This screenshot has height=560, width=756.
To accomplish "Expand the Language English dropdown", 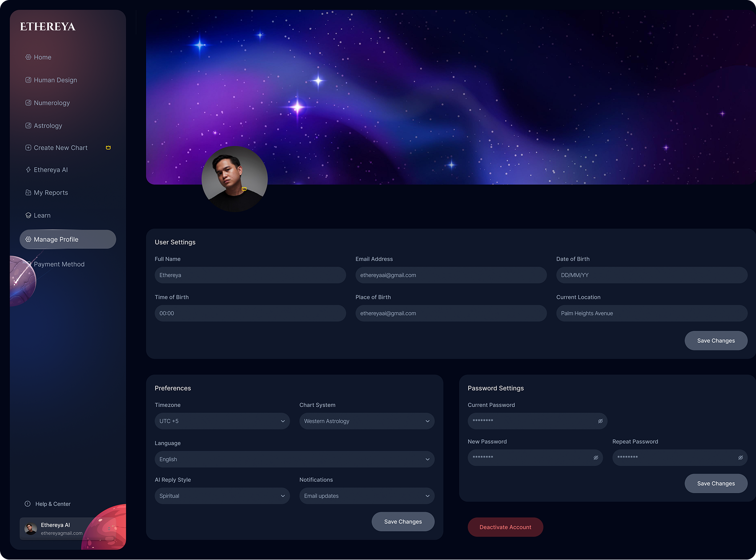I will click(x=294, y=460).
